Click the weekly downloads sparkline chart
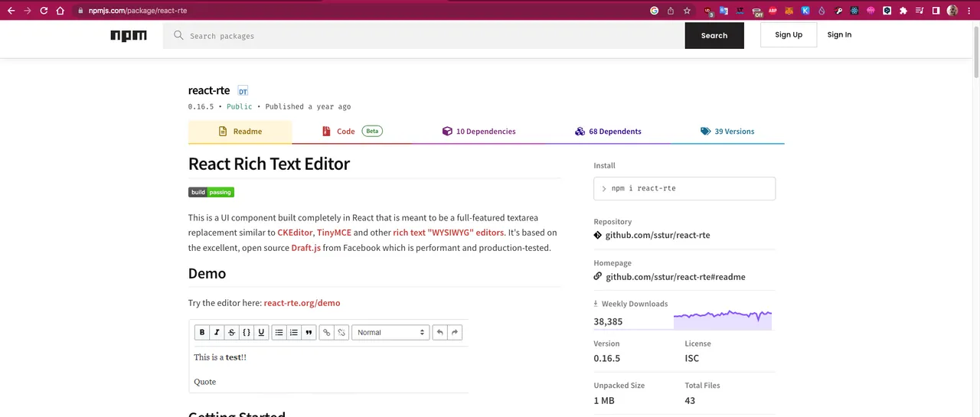The height and width of the screenshot is (417, 980). point(723,318)
